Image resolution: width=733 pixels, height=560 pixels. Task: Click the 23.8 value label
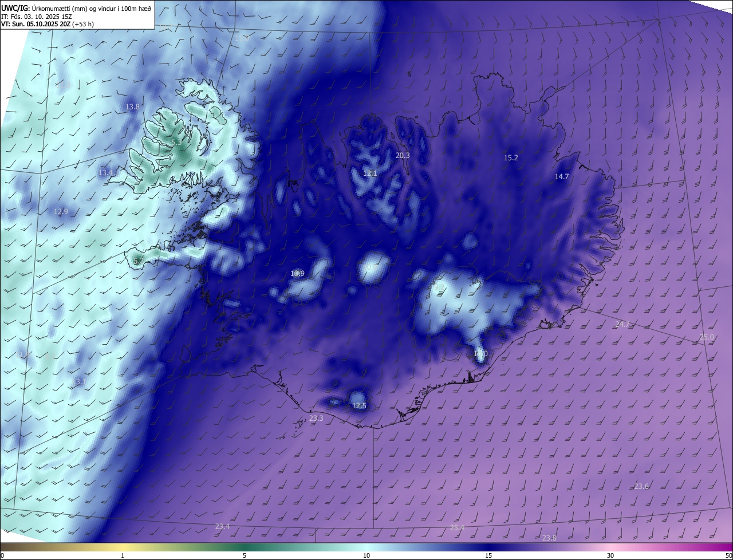tap(549, 538)
